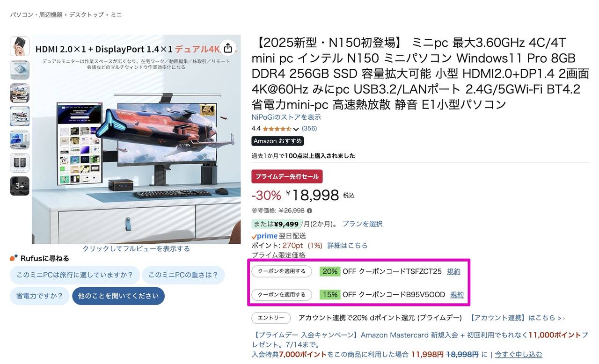Ask Rufus if it is 省電力
Viewport: 599px width, 364px height.
[x=39, y=296]
